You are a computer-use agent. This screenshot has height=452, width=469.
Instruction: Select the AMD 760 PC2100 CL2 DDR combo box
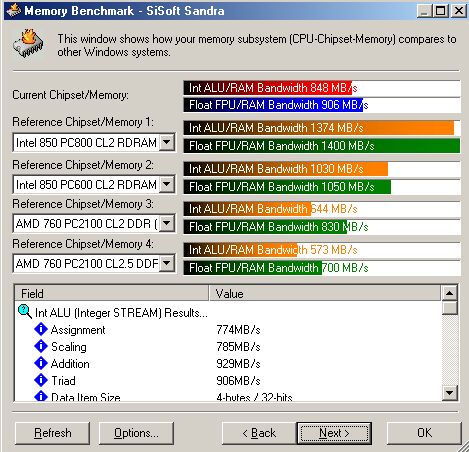pos(94,223)
